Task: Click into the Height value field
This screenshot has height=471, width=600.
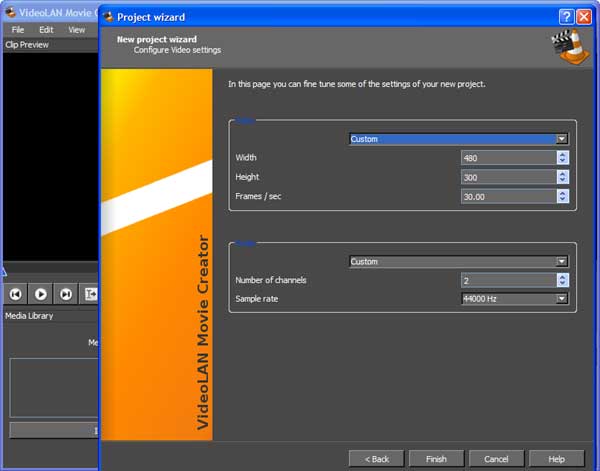Action: (509, 177)
